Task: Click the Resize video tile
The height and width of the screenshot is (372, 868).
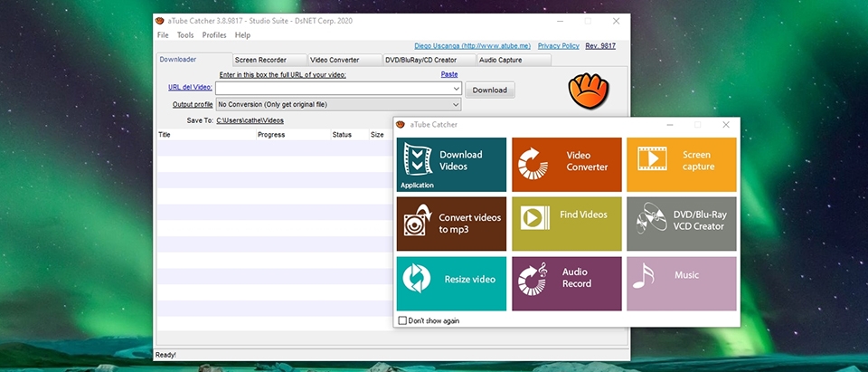Action: (451, 283)
